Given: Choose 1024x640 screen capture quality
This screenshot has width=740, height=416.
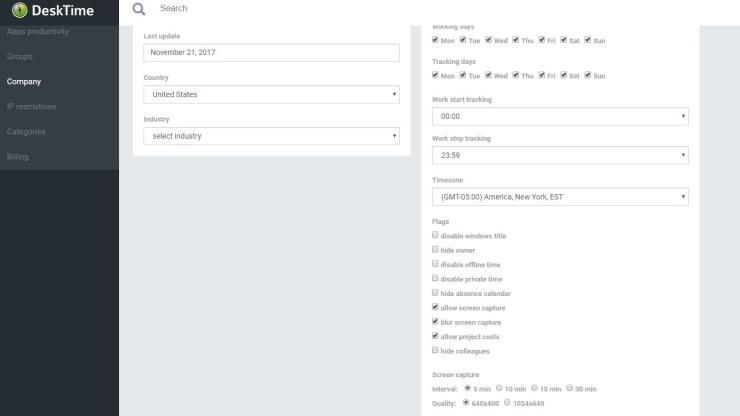Looking at the screenshot, I should (x=507, y=402).
